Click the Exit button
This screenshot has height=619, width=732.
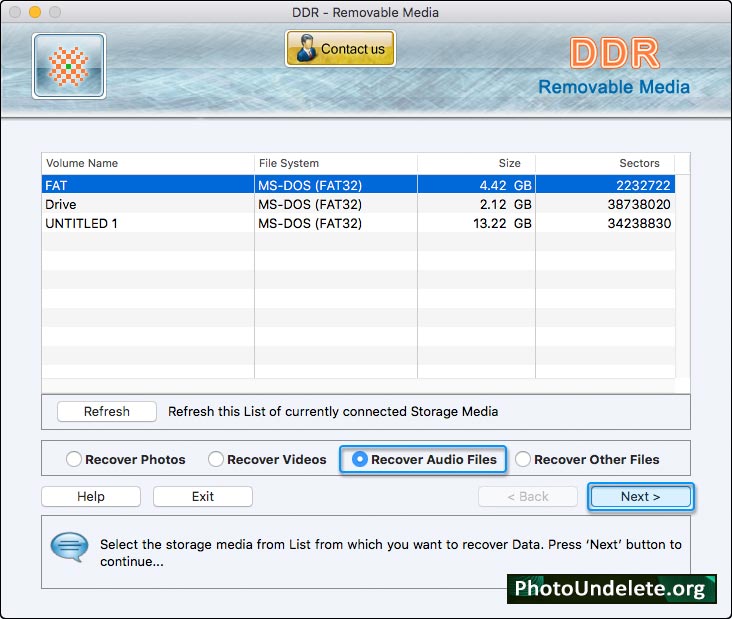point(203,496)
